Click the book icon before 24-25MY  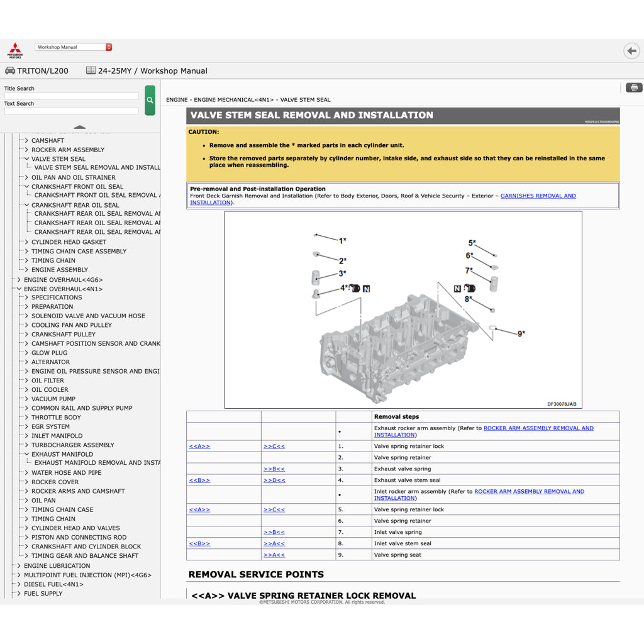pos(91,70)
